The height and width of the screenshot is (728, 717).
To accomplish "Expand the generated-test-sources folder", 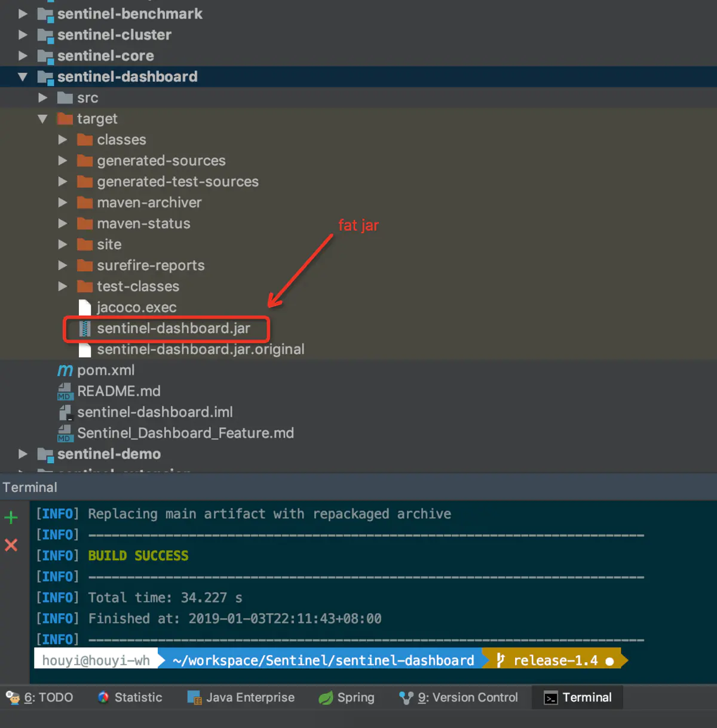I will [x=63, y=181].
